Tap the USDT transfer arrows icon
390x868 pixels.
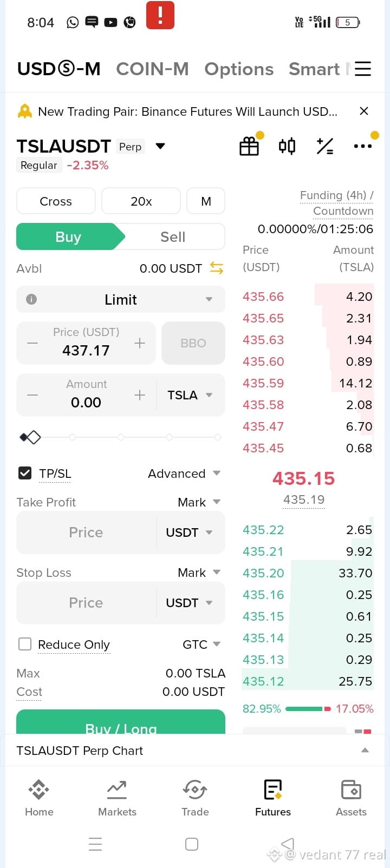tap(217, 268)
